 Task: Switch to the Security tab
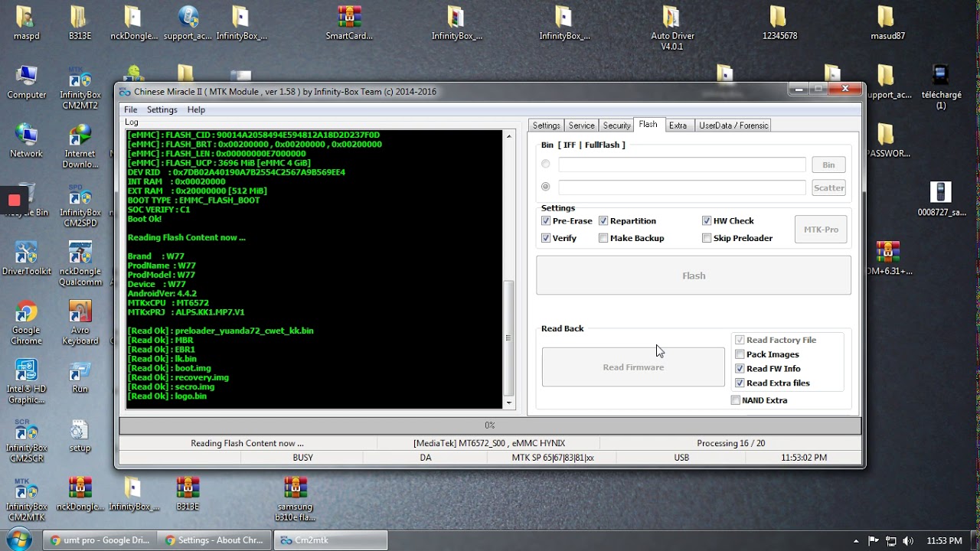[x=616, y=126]
